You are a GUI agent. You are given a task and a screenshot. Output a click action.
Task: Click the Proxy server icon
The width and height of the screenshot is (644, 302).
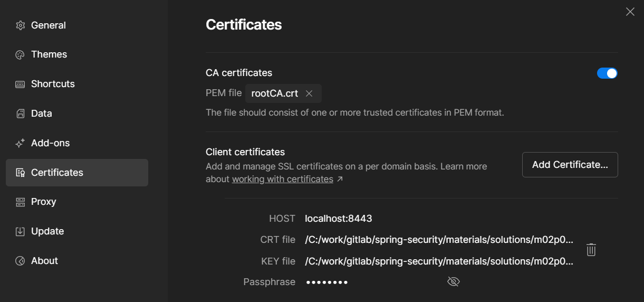tap(20, 202)
